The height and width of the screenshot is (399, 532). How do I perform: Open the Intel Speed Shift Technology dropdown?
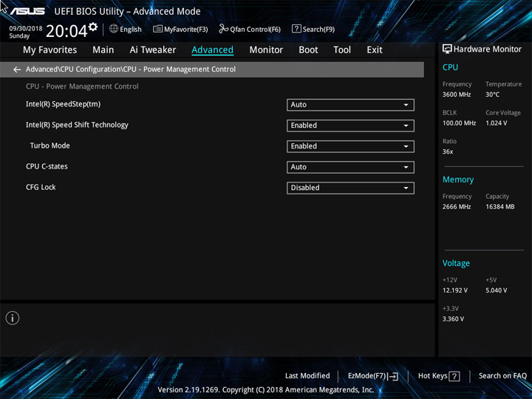click(350, 126)
